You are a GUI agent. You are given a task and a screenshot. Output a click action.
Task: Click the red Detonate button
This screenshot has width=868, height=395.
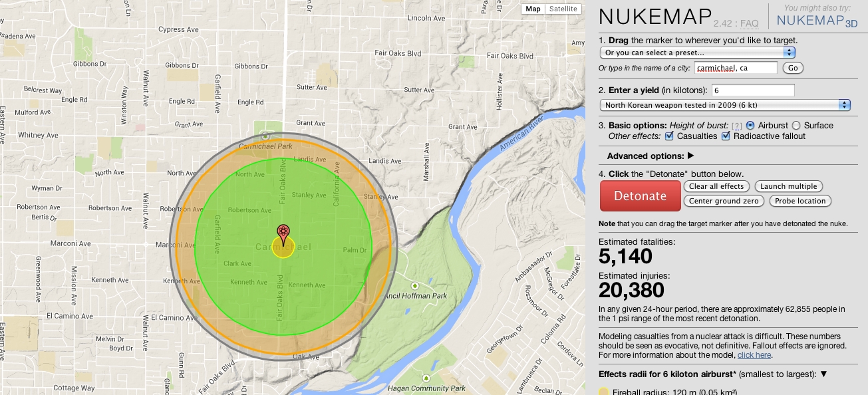640,196
